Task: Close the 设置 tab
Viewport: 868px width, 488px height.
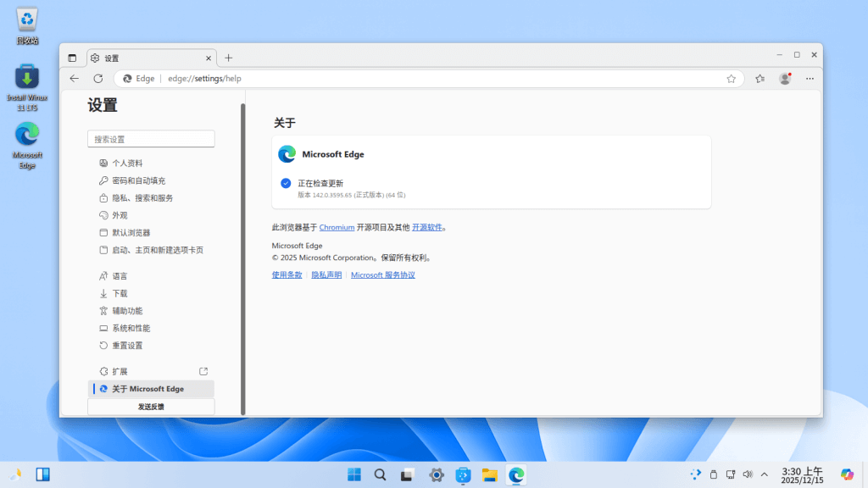Action: pos(209,58)
